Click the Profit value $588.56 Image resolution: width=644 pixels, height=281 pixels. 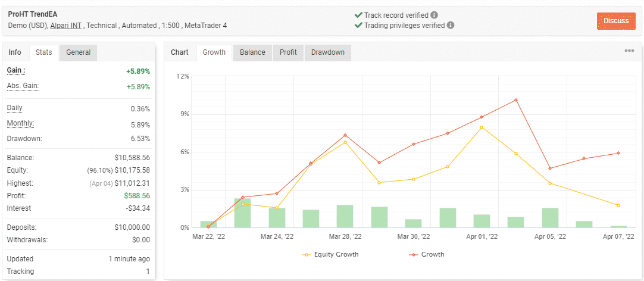137,196
